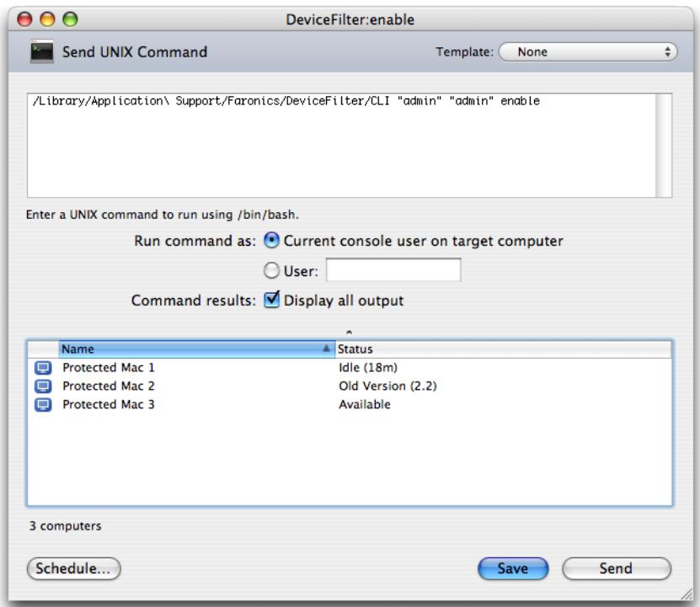Screen dimensions: 700x607
Task: Select the Protected Mac 3 row name
Action: pyautogui.click(x=109, y=404)
